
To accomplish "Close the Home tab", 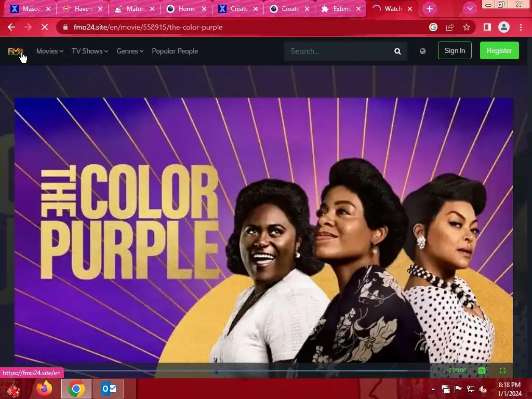I will 204,9.
